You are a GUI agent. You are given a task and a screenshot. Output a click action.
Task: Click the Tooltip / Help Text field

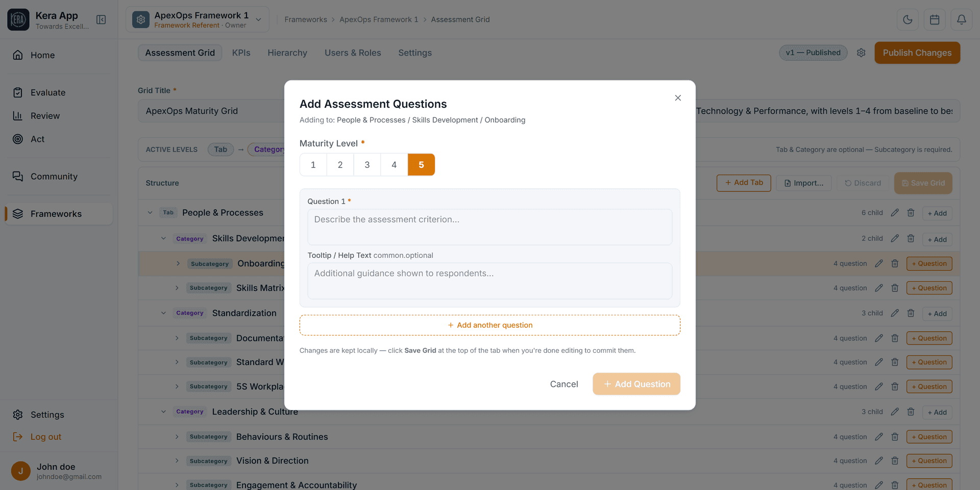tap(490, 281)
